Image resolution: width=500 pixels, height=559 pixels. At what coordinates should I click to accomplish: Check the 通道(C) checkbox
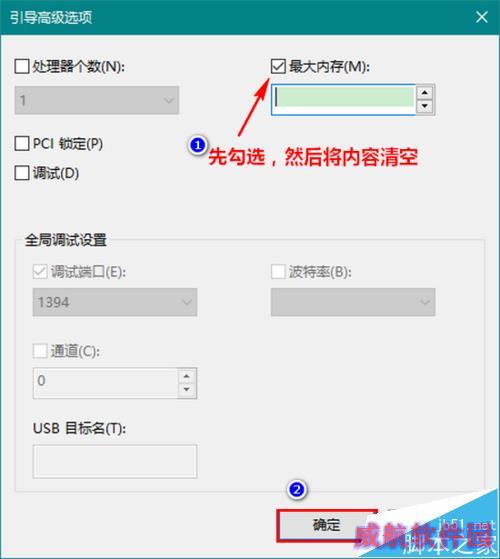click(40, 351)
